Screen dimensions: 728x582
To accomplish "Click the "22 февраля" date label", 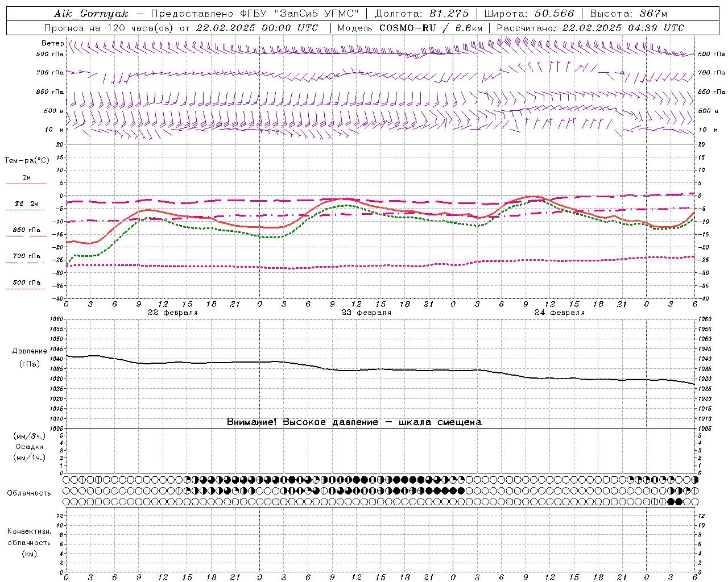I will point(173,313).
